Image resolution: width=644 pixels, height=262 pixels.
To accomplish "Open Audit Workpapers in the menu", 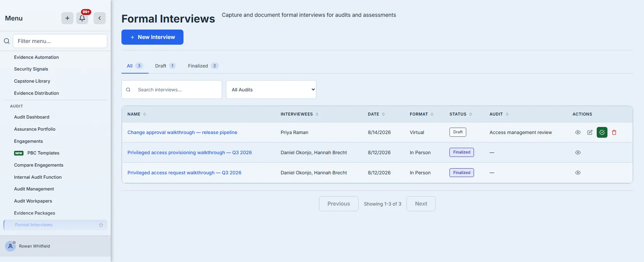I will click(33, 201).
